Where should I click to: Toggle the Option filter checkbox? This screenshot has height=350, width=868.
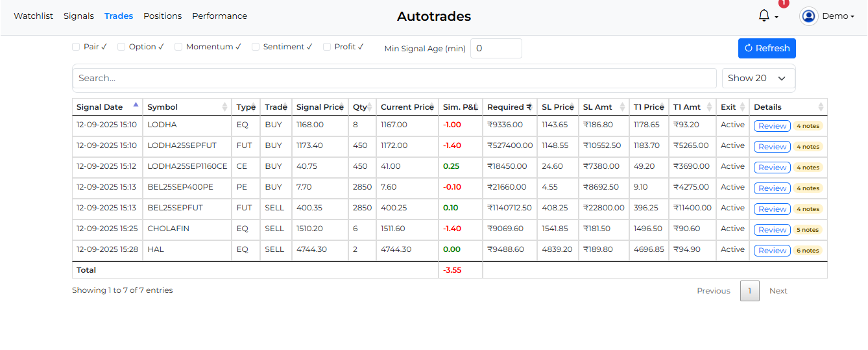(121, 47)
